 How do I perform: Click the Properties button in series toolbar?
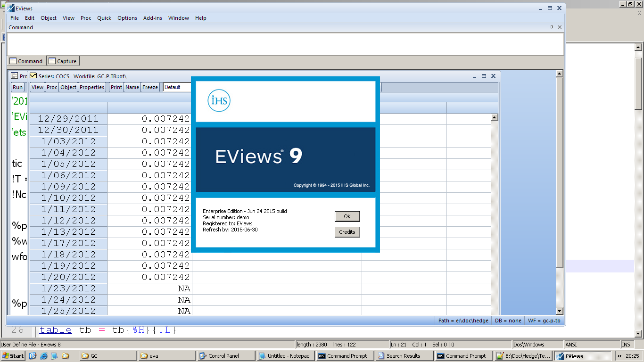[x=92, y=87]
